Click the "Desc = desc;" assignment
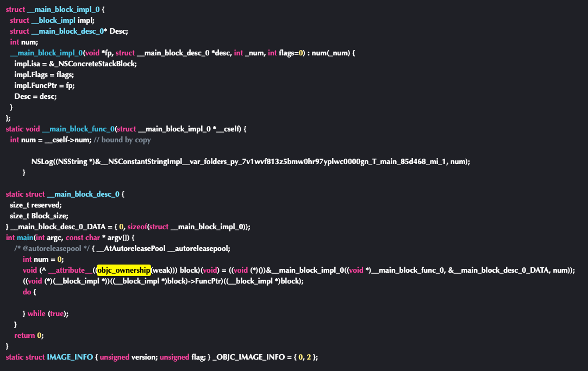This screenshot has height=371, width=588. 35,96
